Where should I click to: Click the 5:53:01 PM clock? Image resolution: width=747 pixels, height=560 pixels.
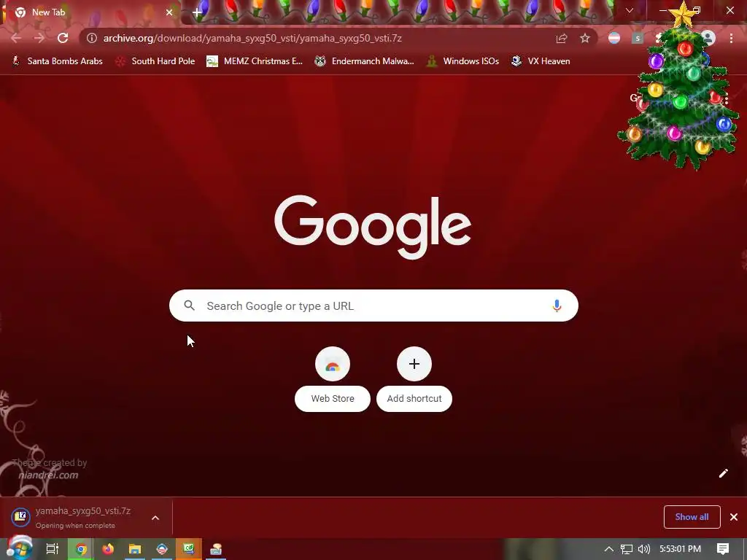click(x=681, y=549)
